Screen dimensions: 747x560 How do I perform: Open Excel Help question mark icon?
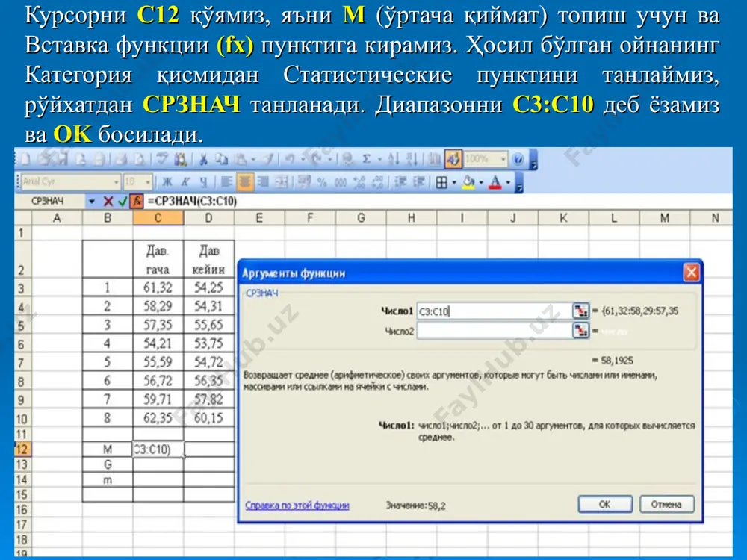point(518,160)
